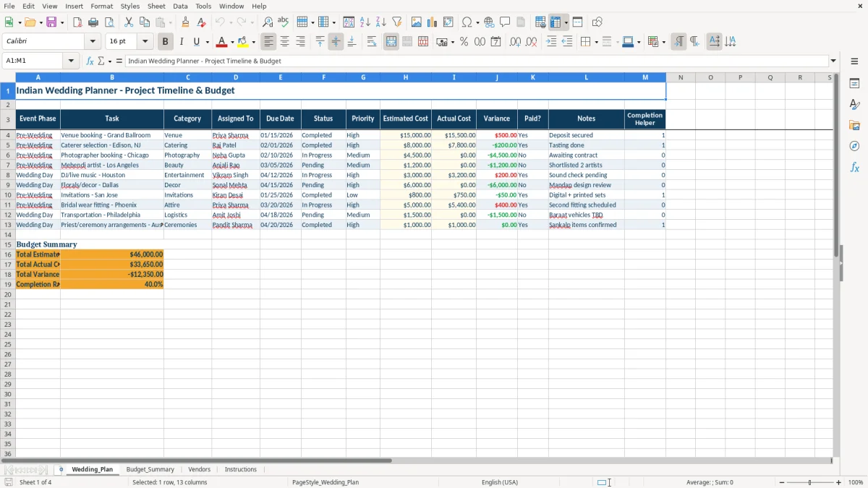Click the Function Wizard fx icon
The width and height of the screenshot is (868, 488).
point(90,61)
